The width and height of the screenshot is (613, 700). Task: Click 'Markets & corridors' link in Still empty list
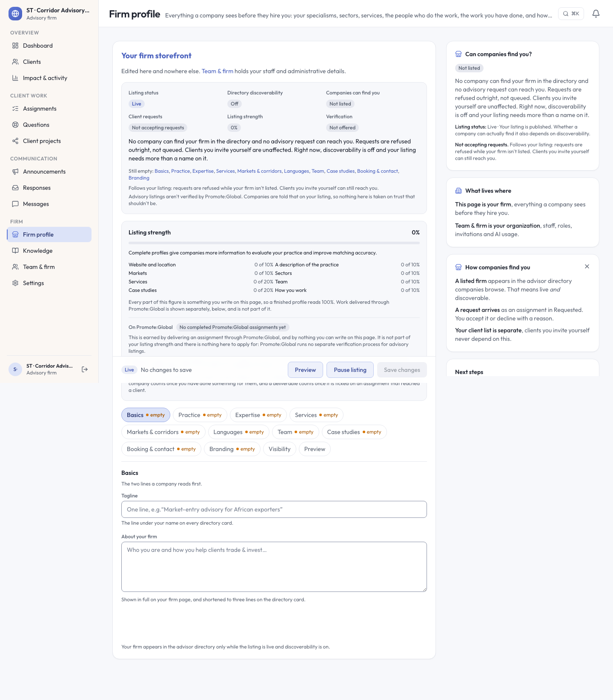tap(259, 171)
